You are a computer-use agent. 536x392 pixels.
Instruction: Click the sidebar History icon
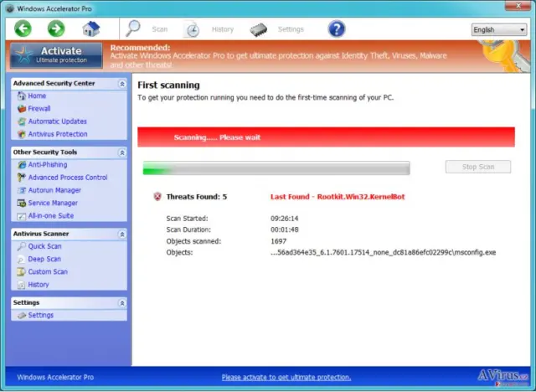coord(22,285)
